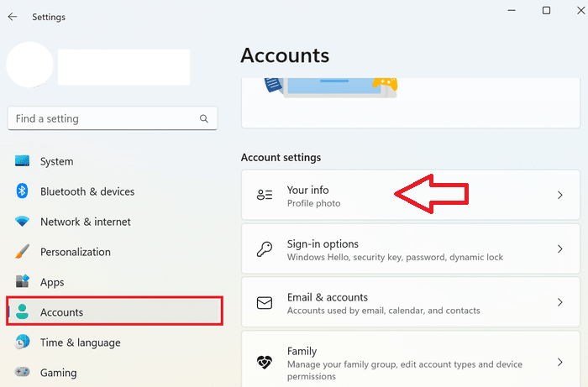
Task: Select Accounts in the sidebar
Action: point(115,311)
